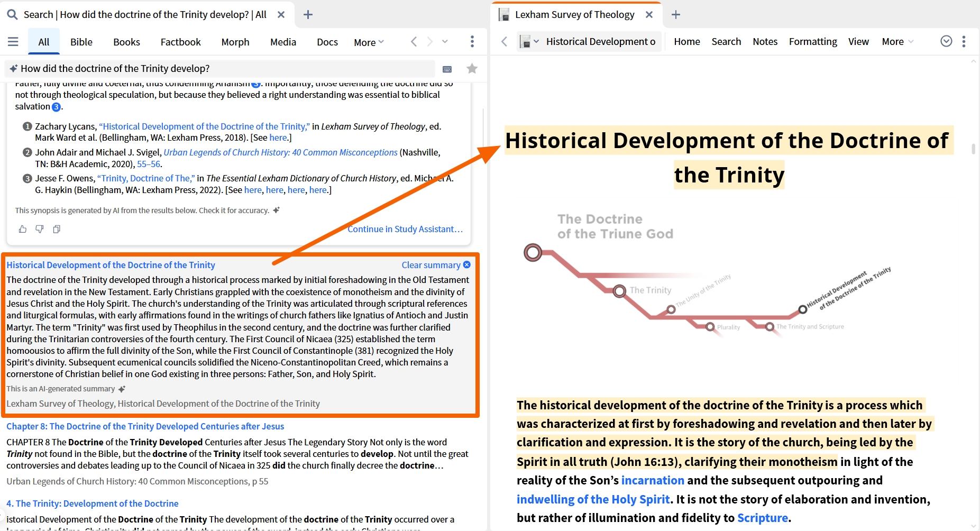Image resolution: width=980 pixels, height=531 pixels.
Task: Open the book Formatting menu
Action: pos(813,41)
